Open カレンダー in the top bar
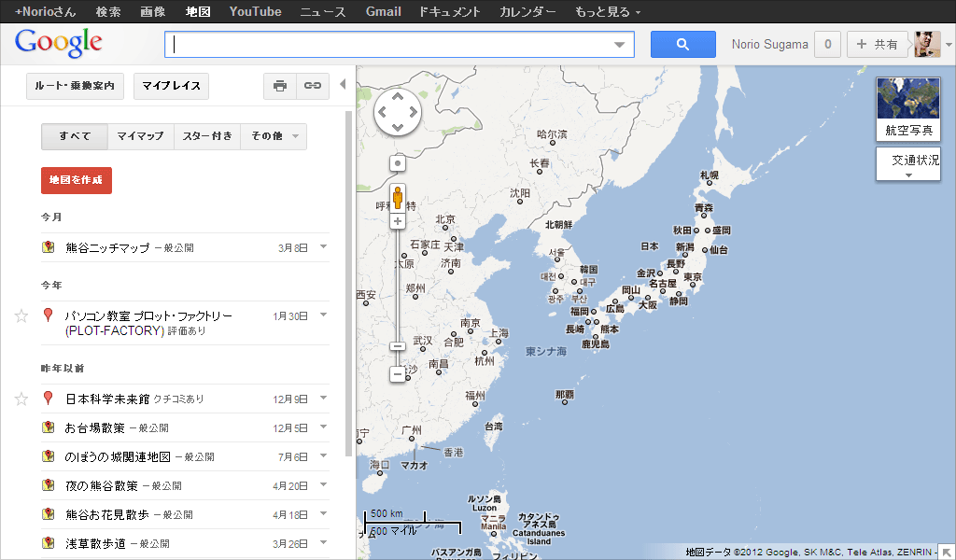Screen dimensions: 956x560 (x=527, y=11)
